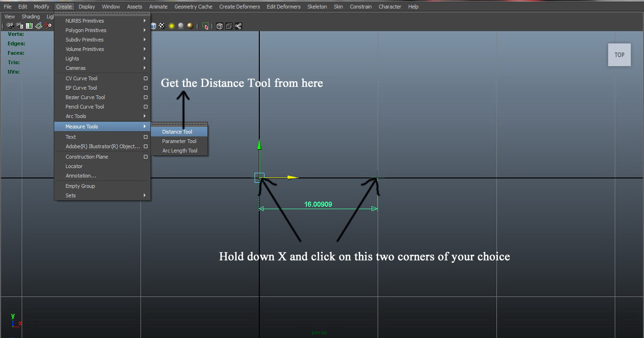Select Distance Tool from Measure Tools submenu
Viewport: 644px width, 338px height.
coord(177,132)
